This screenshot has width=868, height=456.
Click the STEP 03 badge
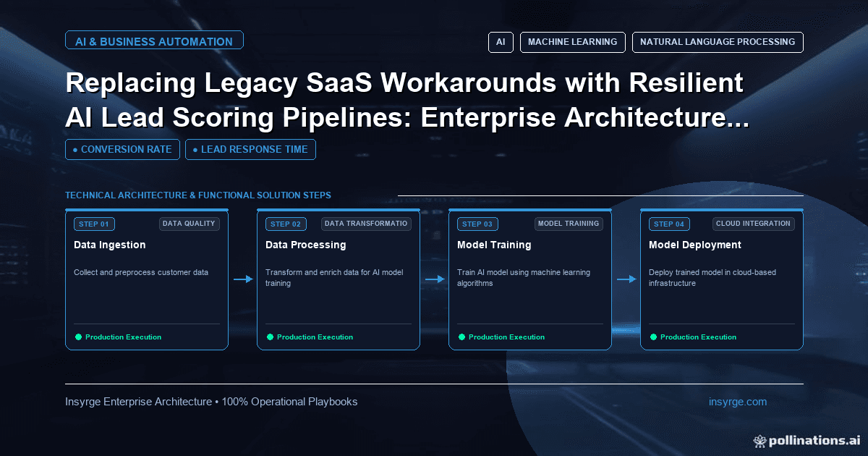[477, 224]
